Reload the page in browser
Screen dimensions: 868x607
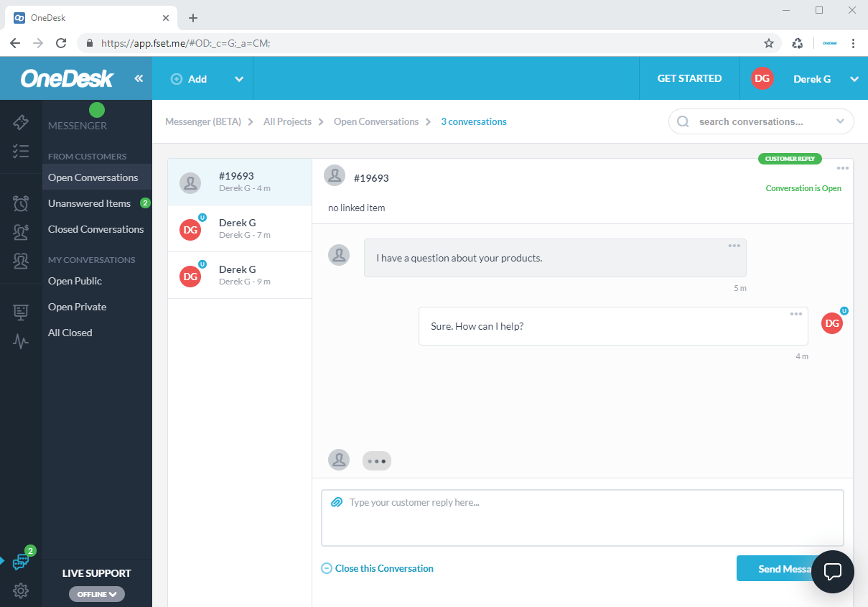point(61,43)
